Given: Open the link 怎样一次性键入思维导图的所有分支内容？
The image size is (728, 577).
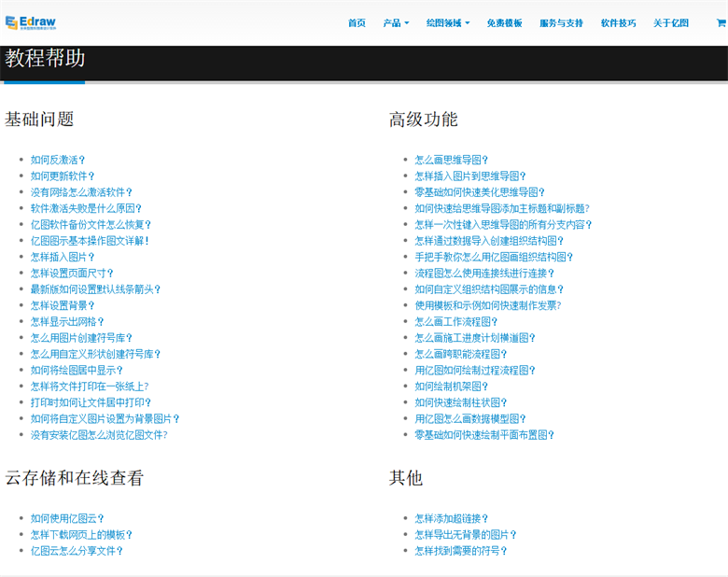Looking at the screenshot, I should pos(503,225).
